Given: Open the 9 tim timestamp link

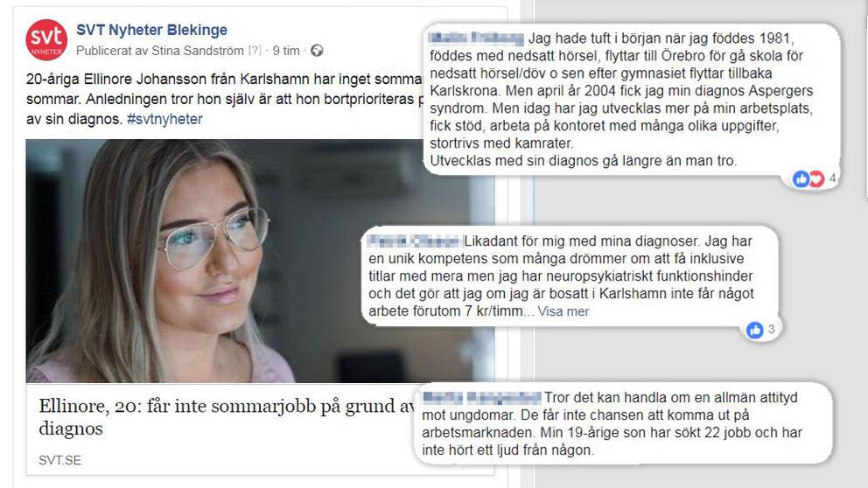Looking at the screenshot, I should [285, 51].
